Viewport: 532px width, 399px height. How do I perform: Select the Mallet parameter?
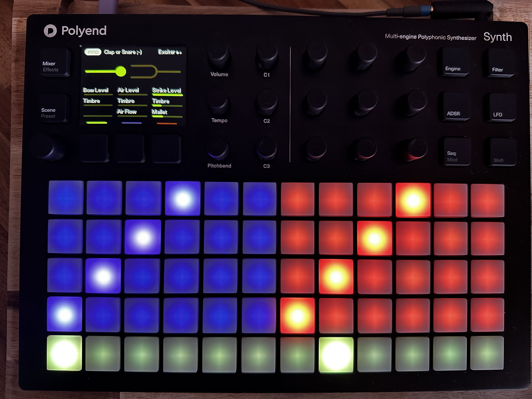[167, 113]
